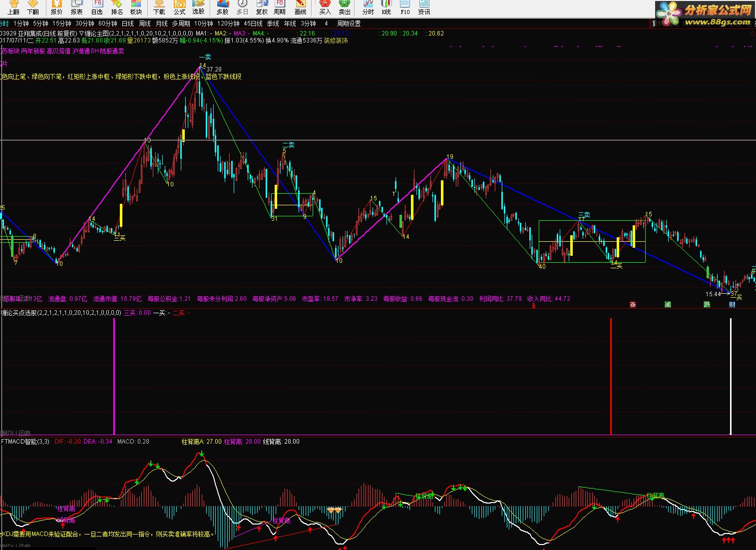Select the 日线 daily period tab
This screenshot has height=550, width=756.
point(128,23)
